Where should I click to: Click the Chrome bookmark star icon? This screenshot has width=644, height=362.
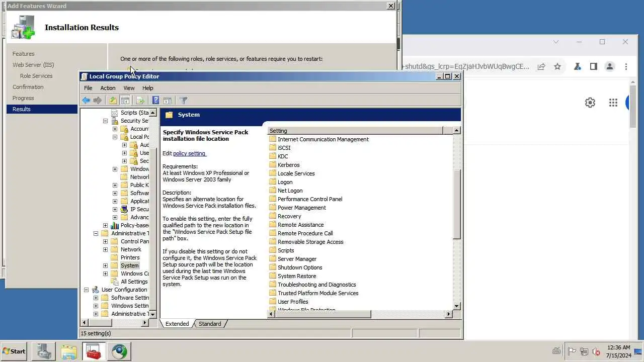point(557,66)
